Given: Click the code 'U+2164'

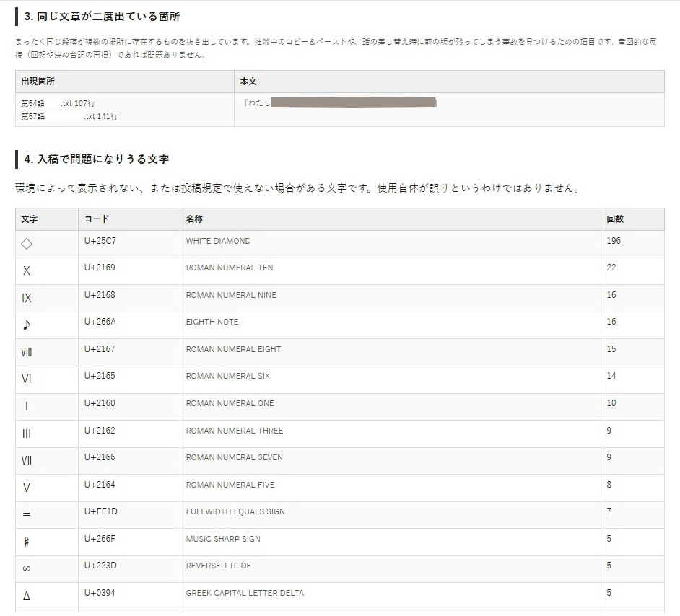Looking at the screenshot, I should click(100, 485).
